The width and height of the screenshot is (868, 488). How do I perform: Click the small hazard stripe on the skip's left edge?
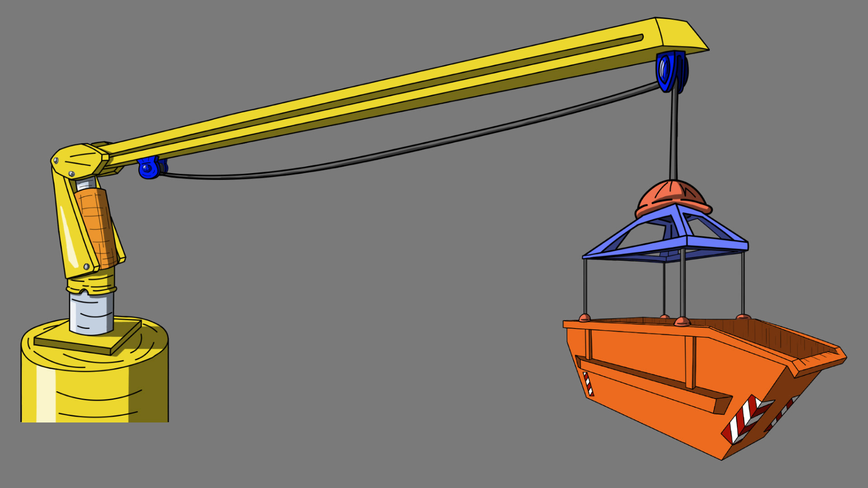click(588, 384)
